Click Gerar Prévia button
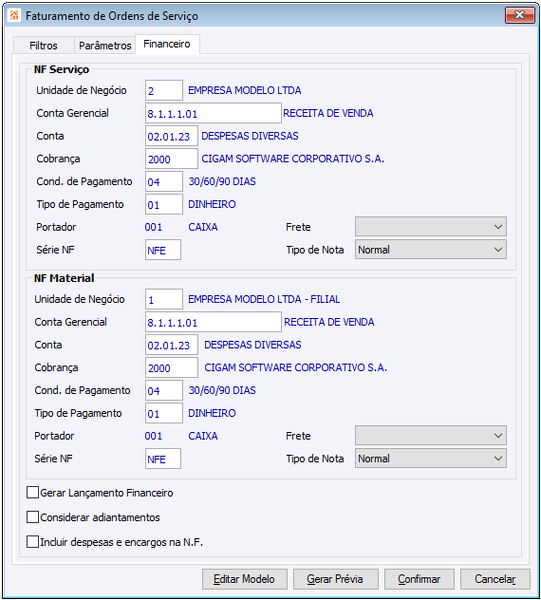Image resolution: width=541 pixels, height=600 pixels. click(x=336, y=579)
